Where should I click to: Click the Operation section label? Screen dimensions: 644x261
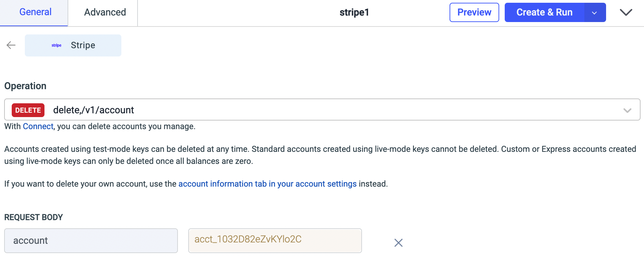(25, 86)
